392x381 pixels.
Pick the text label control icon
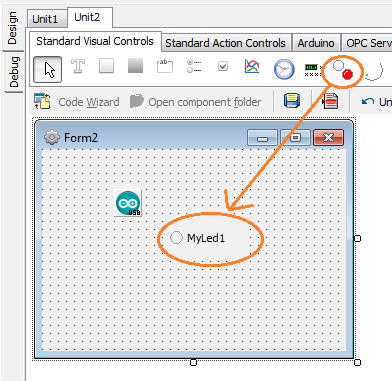78,66
